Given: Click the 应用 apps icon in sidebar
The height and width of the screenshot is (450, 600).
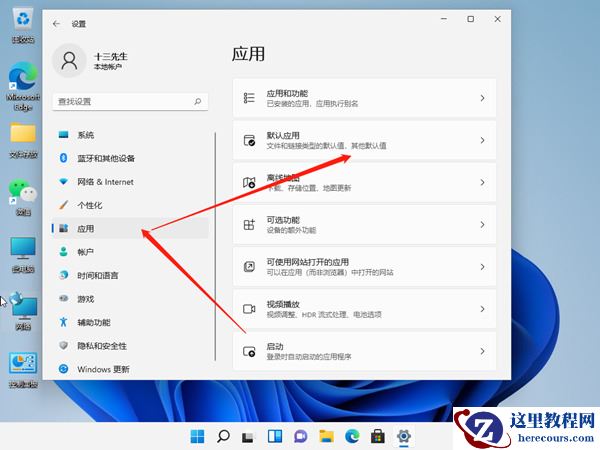Looking at the screenshot, I should click(64, 228).
